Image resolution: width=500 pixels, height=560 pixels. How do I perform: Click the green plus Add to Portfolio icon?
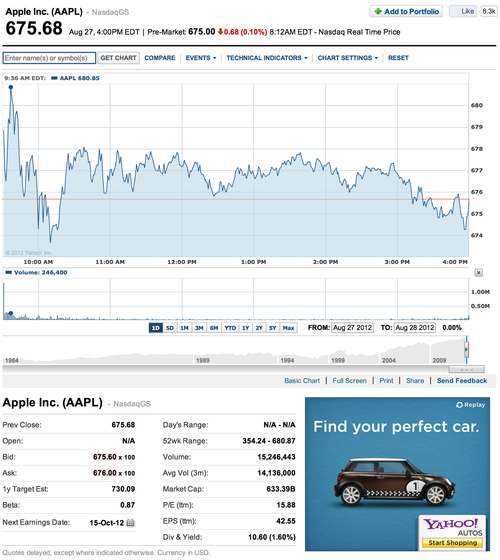378,11
